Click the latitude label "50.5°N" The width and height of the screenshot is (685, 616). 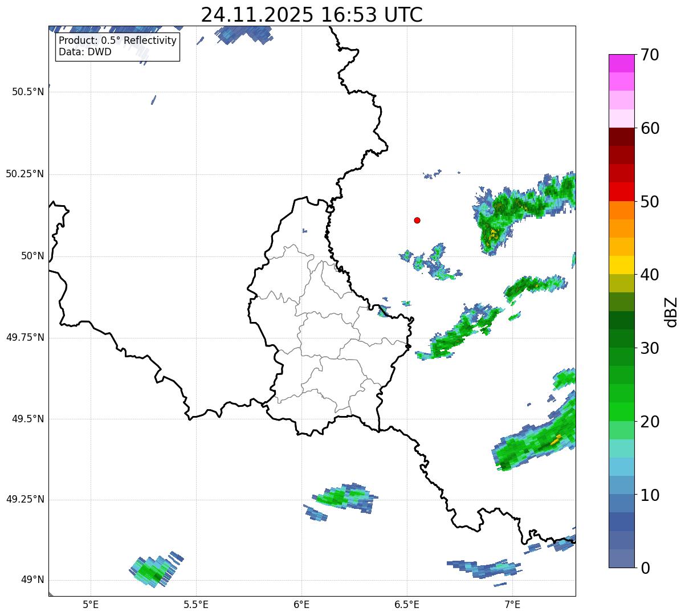(x=28, y=92)
